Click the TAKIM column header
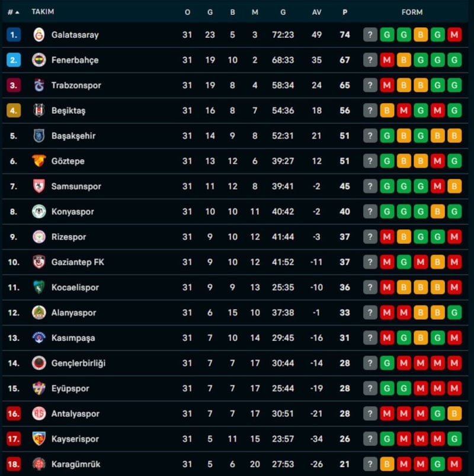474x476 pixels. pyautogui.click(x=43, y=12)
